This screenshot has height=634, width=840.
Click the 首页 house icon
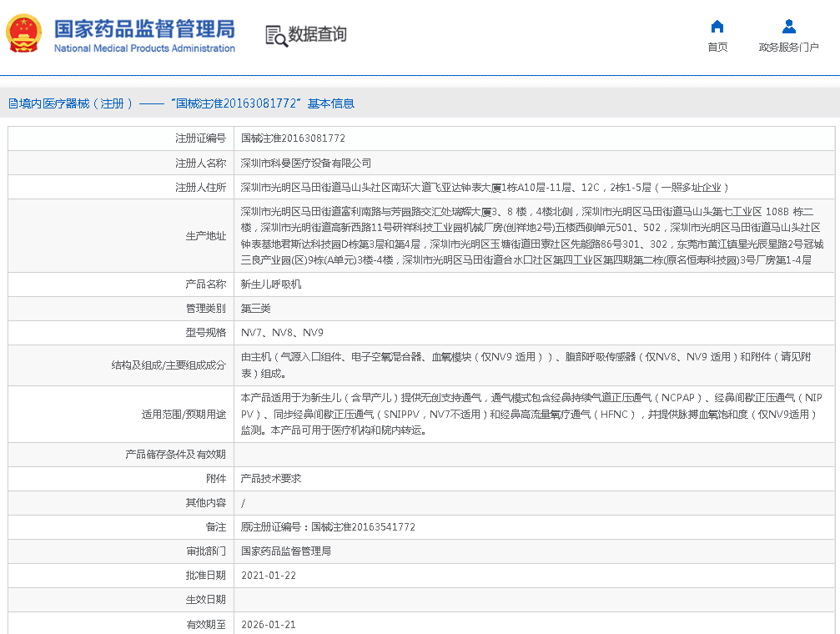pyautogui.click(x=717, y=26)
